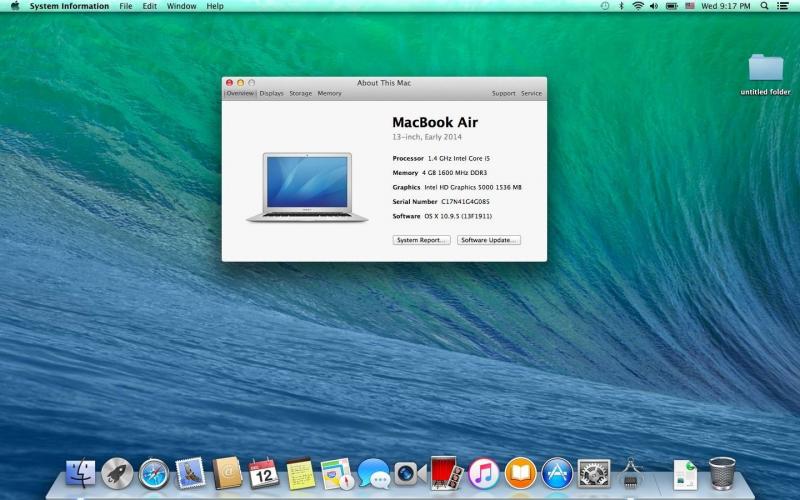Click System Information chip icon in dock
This screenshot has height=500, width=800.
(631, 473)
